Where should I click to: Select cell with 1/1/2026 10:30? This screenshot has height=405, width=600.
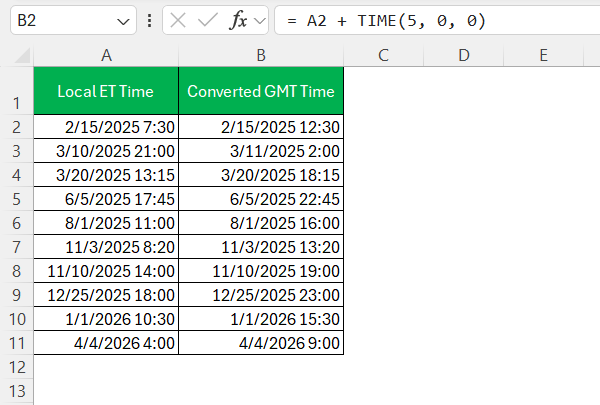click(106, 319)
